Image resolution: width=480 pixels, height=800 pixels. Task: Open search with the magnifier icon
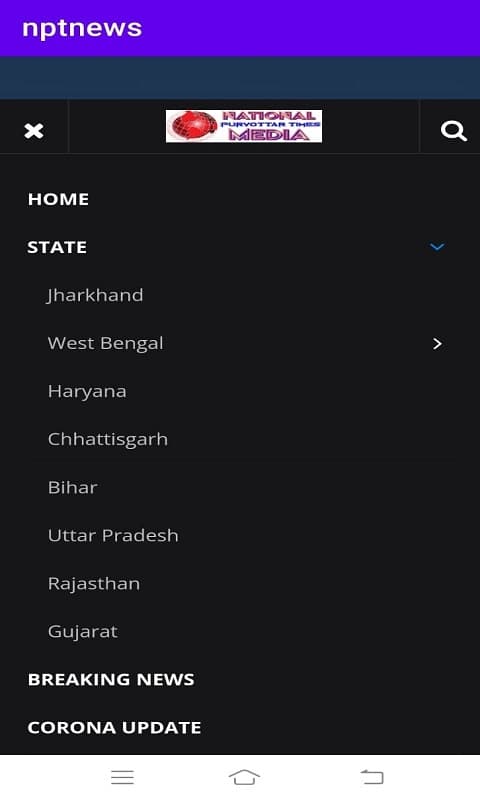tap(453, 131)
